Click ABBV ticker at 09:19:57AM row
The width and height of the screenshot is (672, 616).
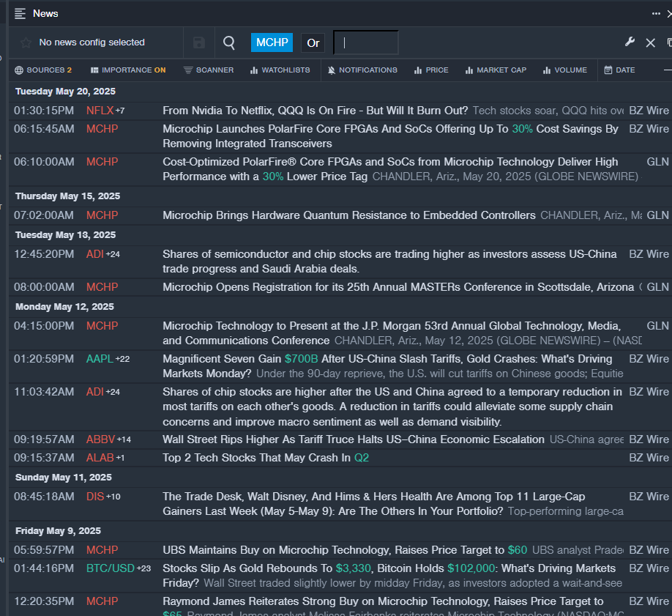(101, 439)
